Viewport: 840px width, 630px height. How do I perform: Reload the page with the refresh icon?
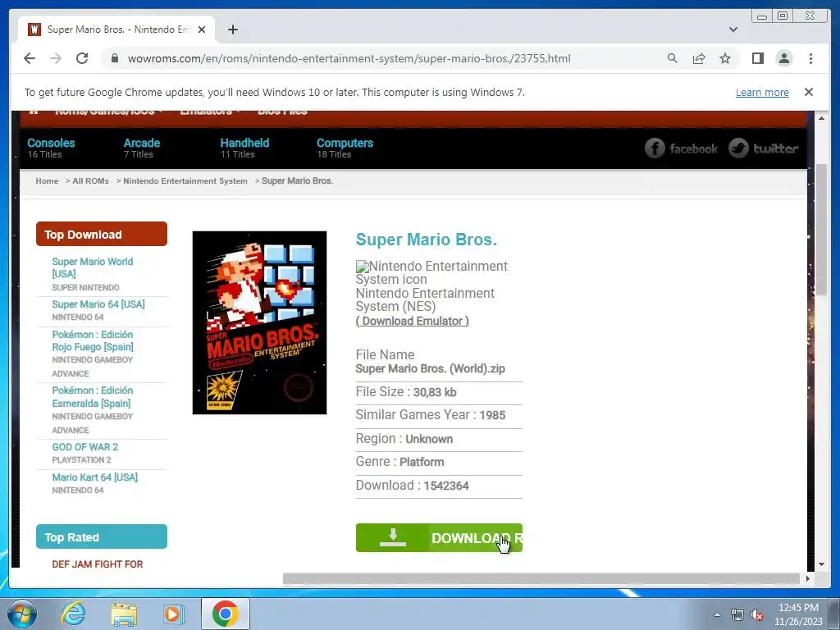(x=82, y=58)
